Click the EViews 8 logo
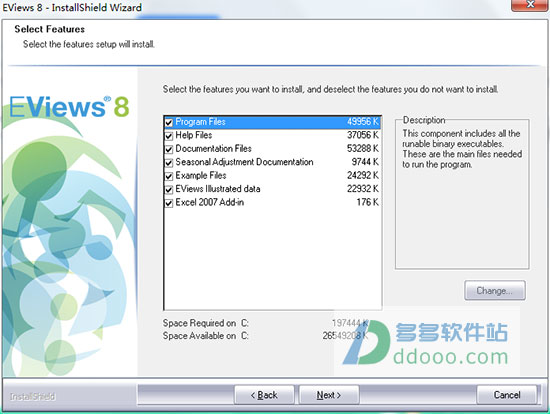This screenshot has width=550, height=414. pyautogui.click(x=69, y=107)
